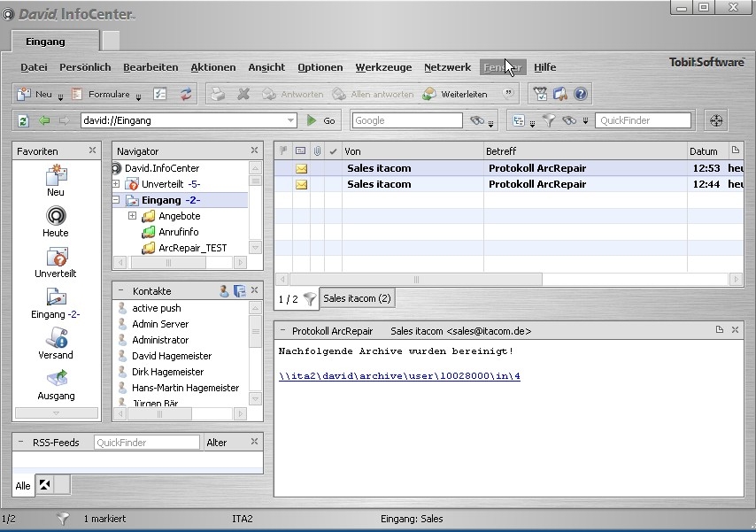Click into the RSS-Feeds QuickFinder field
The width and height of the screenshot is (756, 532).
tap(147, 443)
